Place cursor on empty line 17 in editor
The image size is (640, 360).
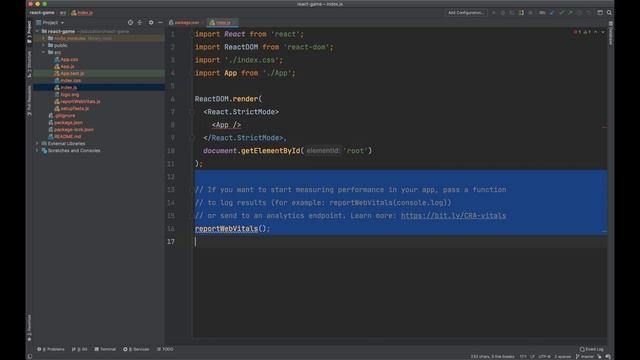click(x=400, y=242)
